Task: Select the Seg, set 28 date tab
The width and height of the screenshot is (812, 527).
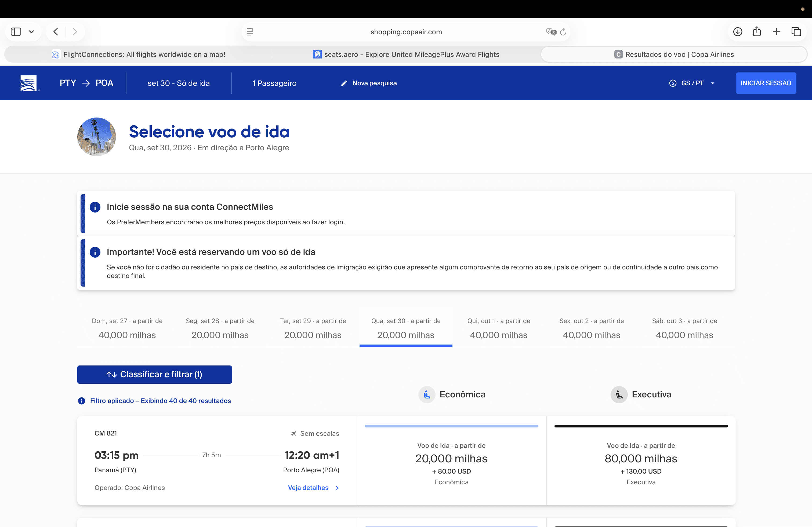Action: (x=220, y=328)
